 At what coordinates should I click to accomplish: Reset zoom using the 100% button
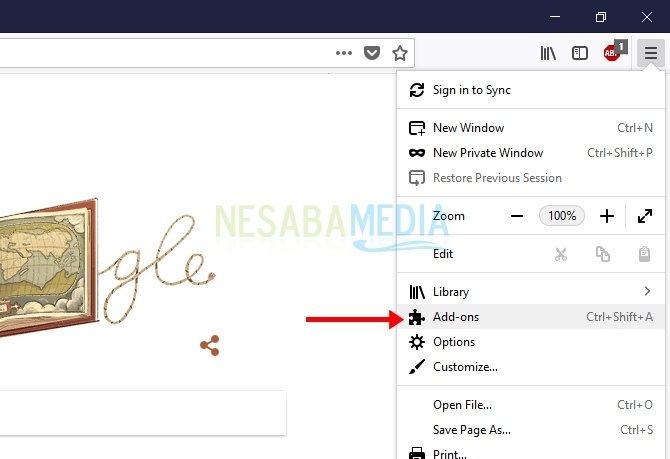click(562, 216)
